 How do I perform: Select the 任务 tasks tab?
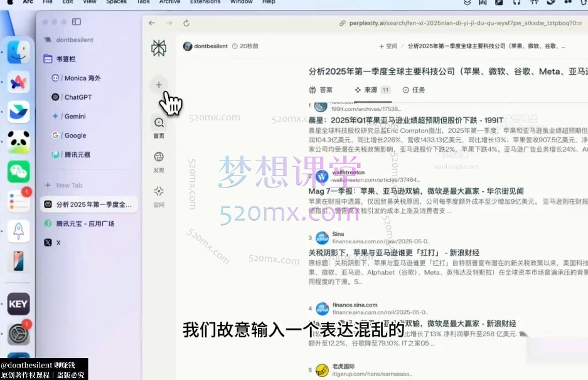414,90
